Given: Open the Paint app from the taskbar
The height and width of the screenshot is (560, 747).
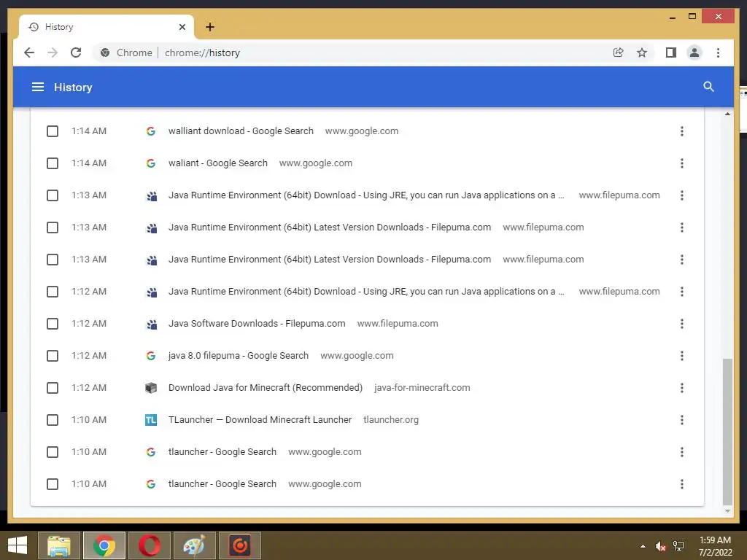Looking at the screenshot, I should tap(195, 545).
